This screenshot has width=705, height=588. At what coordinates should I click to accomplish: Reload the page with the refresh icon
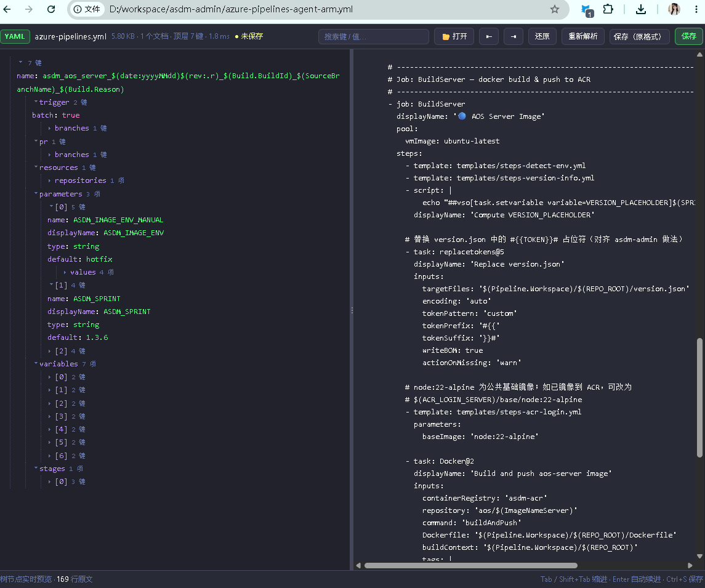(x=51, y=9)
